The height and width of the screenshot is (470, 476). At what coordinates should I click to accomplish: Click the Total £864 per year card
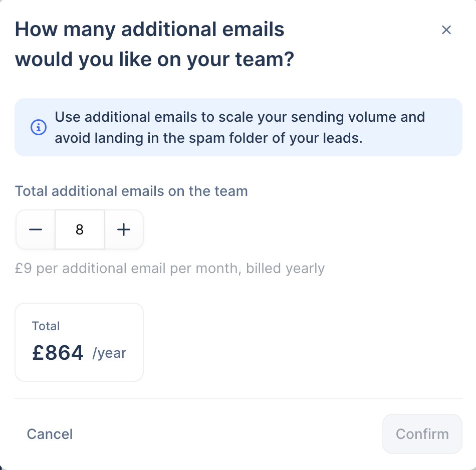click(79, 342)
